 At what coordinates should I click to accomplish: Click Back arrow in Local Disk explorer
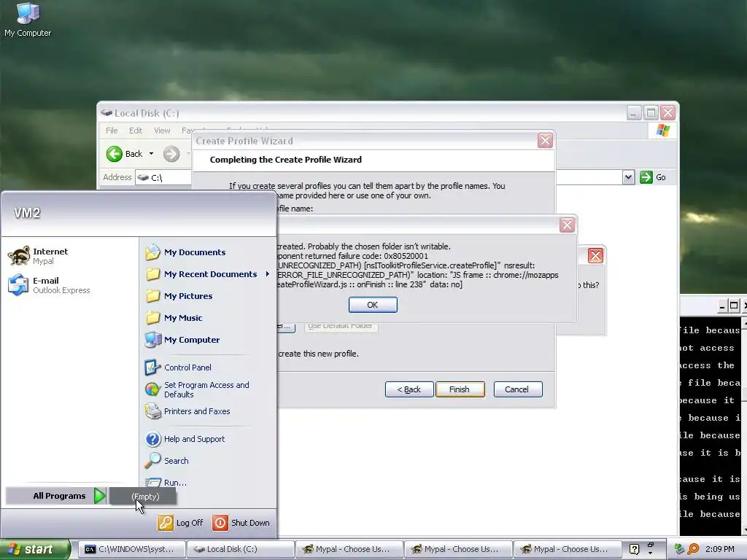click(124, 154)
